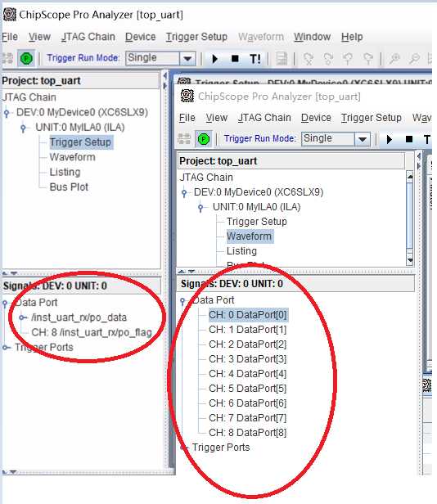
Task: Stop acquisition with stop button in front window
Action: click(409, 139)
